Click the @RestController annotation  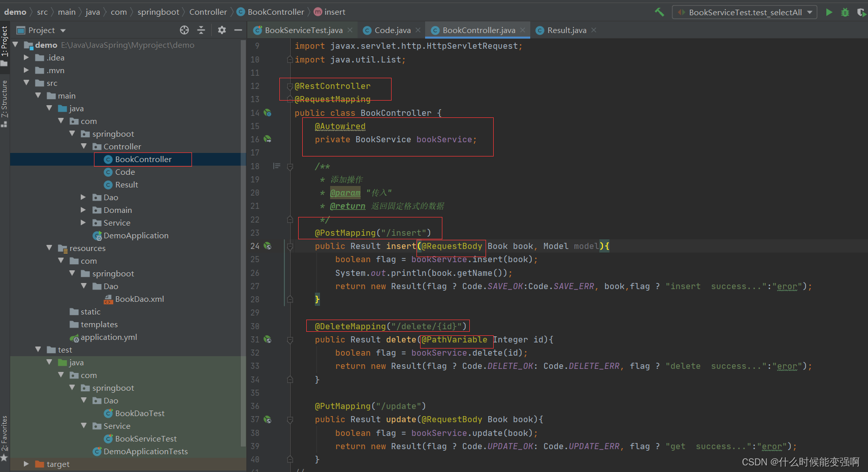[x=333, y=86]
